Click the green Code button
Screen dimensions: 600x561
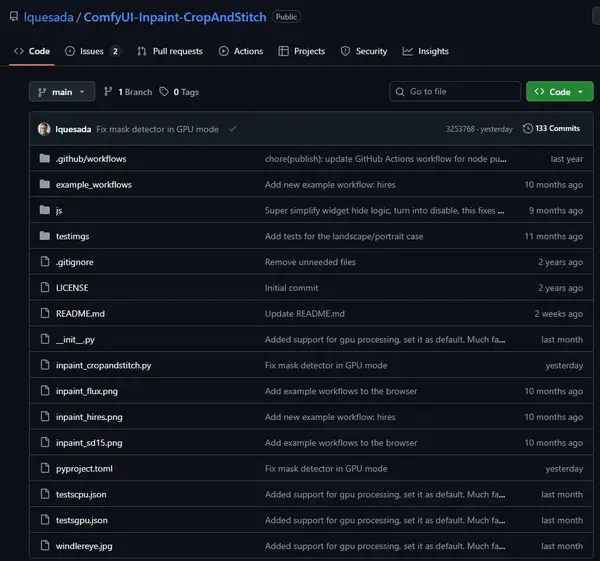pos(559,91)
